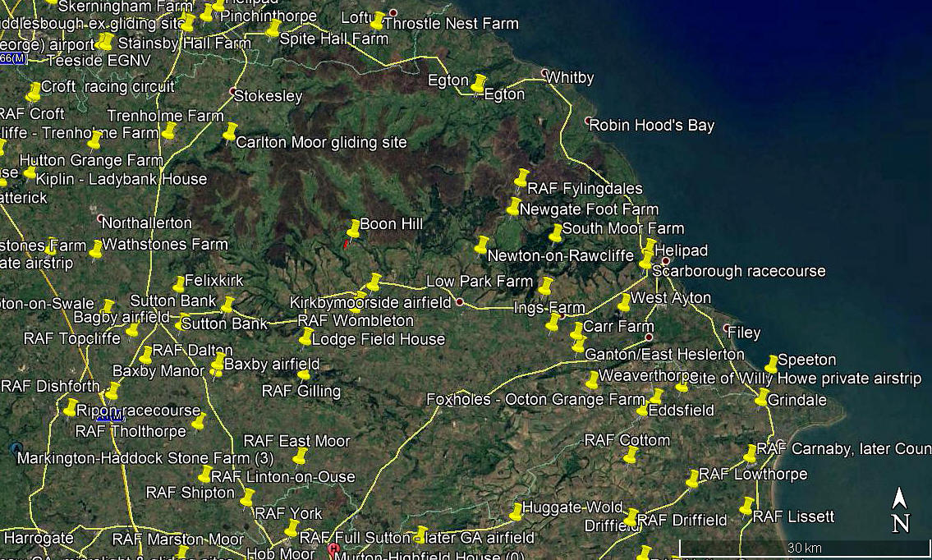Click the RAF Fylingdales yellow pushpin

(x=521, y=177)
